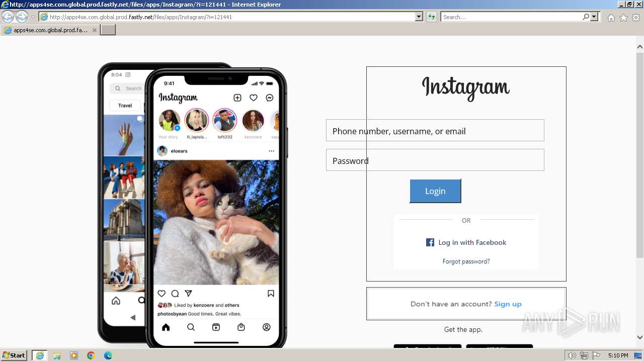Click the Travel chip on back phone
This screenshot has width=644, height=362.
point(125,106)
